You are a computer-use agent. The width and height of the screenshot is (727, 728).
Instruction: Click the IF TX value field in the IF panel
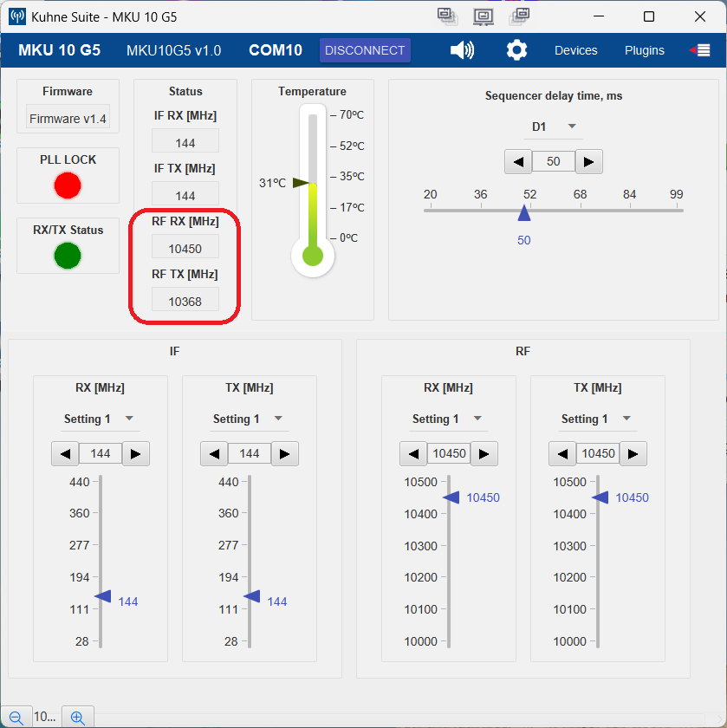[250, 453]
